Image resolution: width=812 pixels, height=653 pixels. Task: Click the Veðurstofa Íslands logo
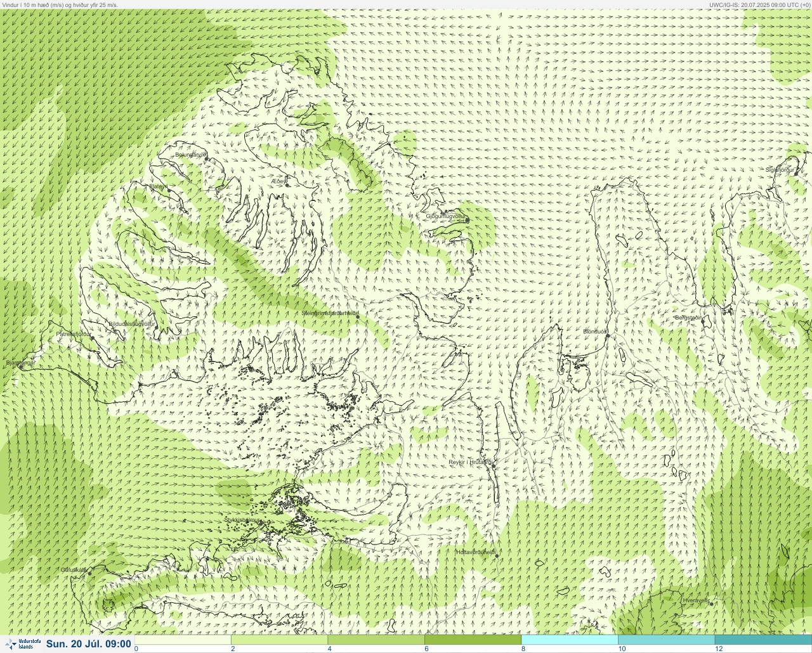[x=23, y=644]
